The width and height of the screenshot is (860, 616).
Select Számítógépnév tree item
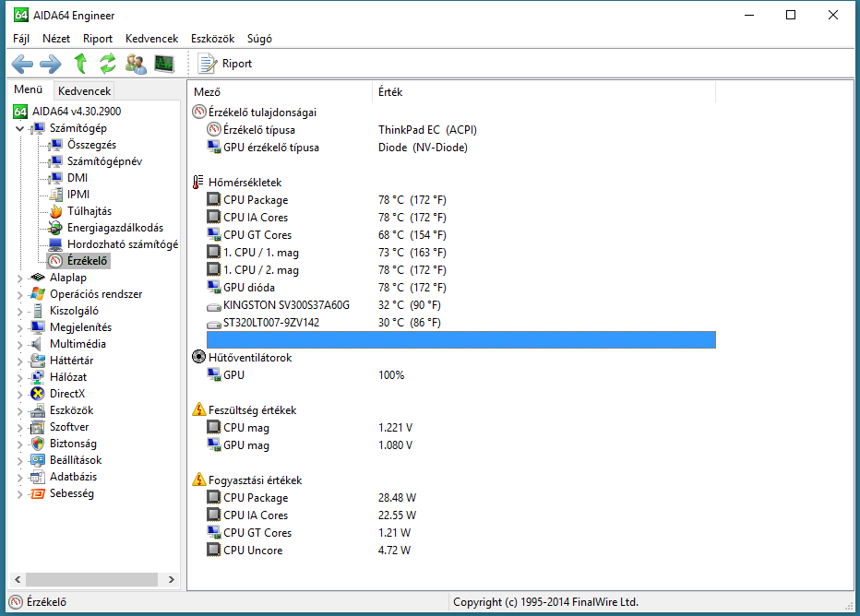(105, 161)
